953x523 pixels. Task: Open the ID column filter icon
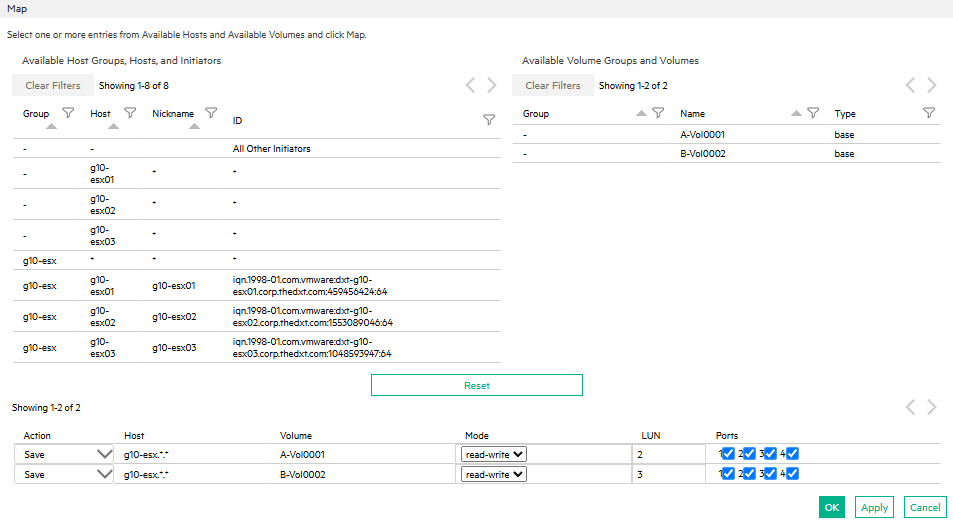[x=489, y=120]
